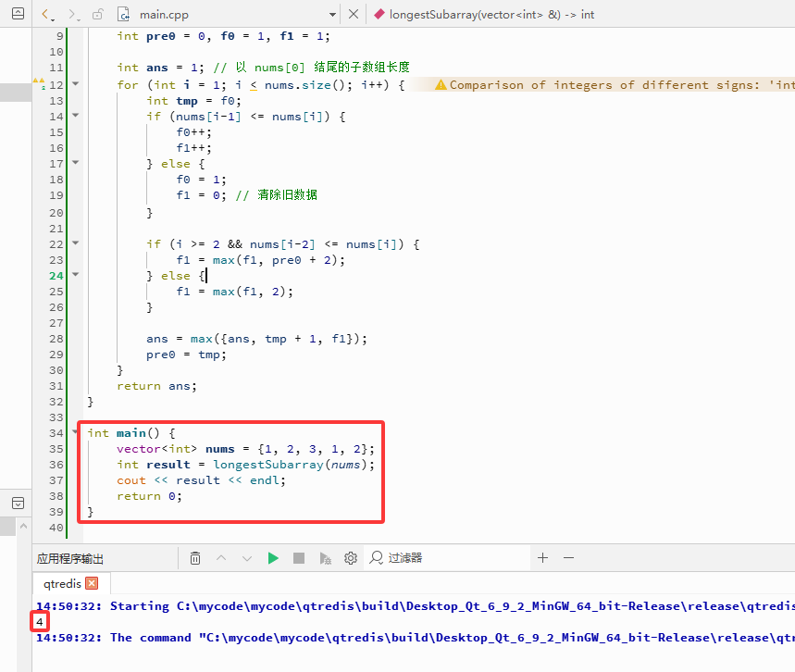Jump to next output item

pos(247,558)
